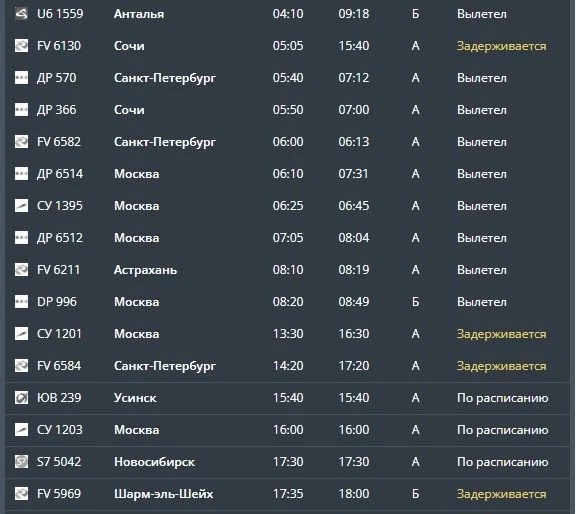Click Новосибирск destination in flight list
Viewport: 576px width, 514px height.
tap(154, 462)
